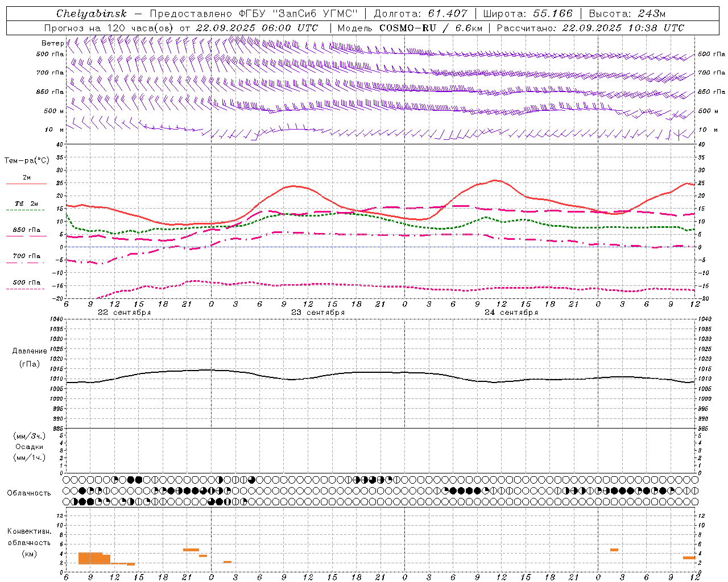Click the 'Давление' pressure panel label
728x582 pixels.
click(30, 351)
